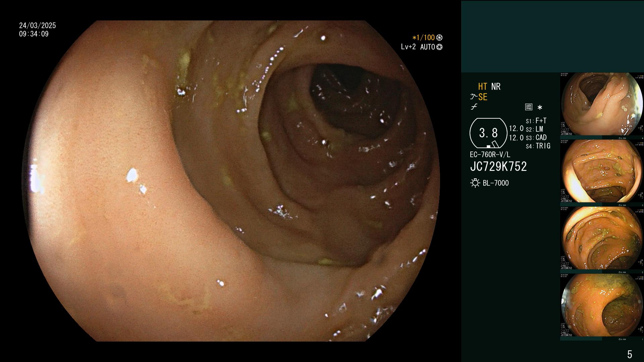Open captured thumbnail number 2
This screenshot has height=362, width=644.
[x=602, y=240]
